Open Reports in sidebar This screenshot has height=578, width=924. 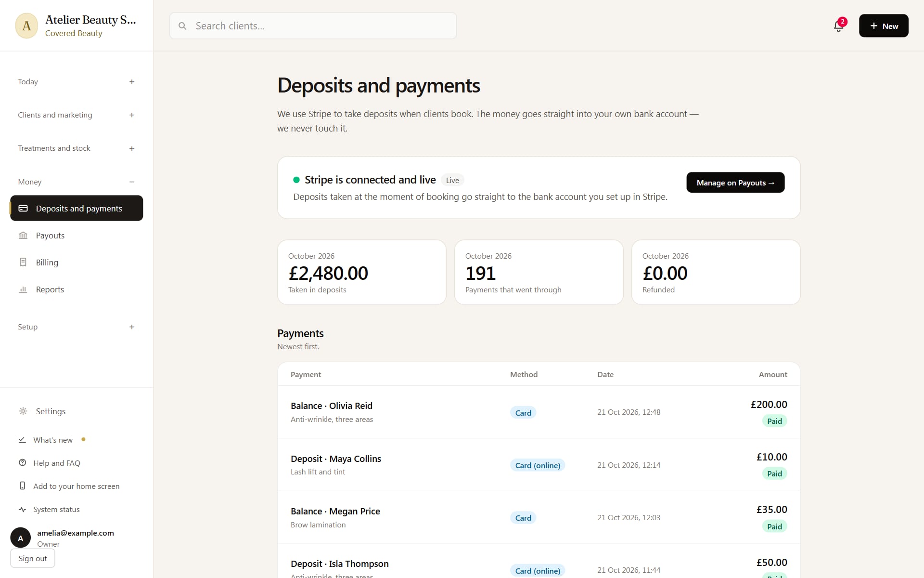point(77,289)
